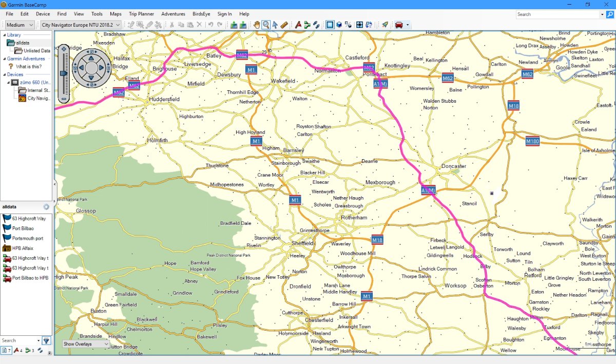Select the New Waypoint flag tool
Image resolution: width=616 pixels, height=364 pixels.
(x=298, y=25)
